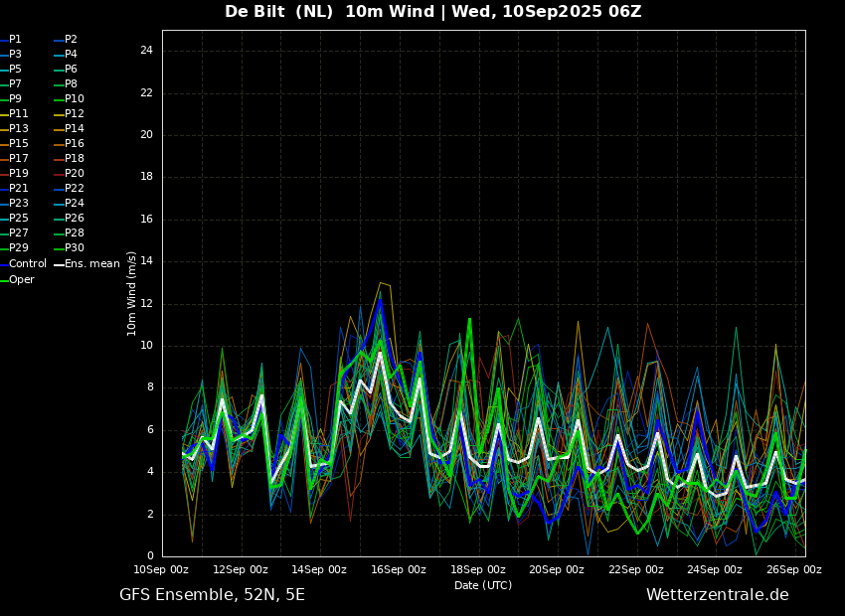
Task: Select the P15 legend entry
Action: (14, 144)
